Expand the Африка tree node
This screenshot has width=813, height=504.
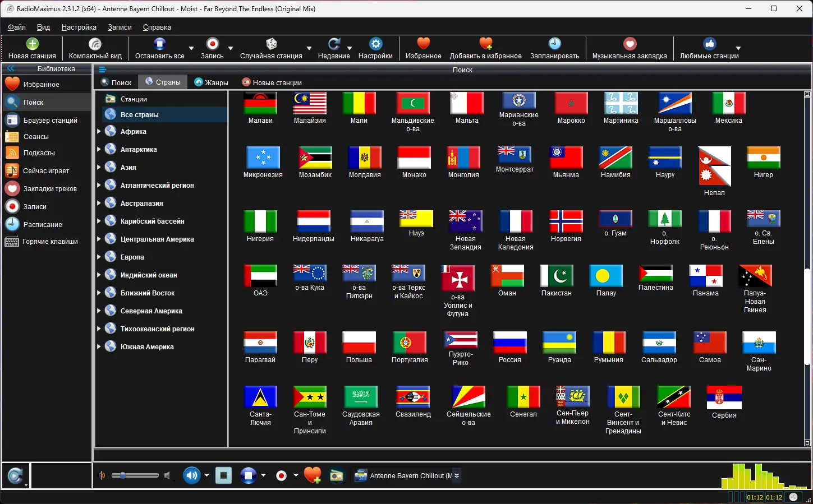(99, 131)
